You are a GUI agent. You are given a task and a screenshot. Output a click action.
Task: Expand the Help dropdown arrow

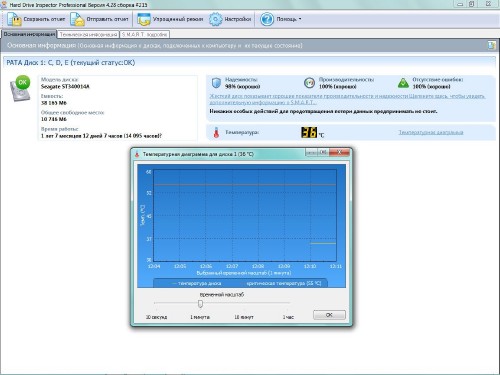pos(300,19)
